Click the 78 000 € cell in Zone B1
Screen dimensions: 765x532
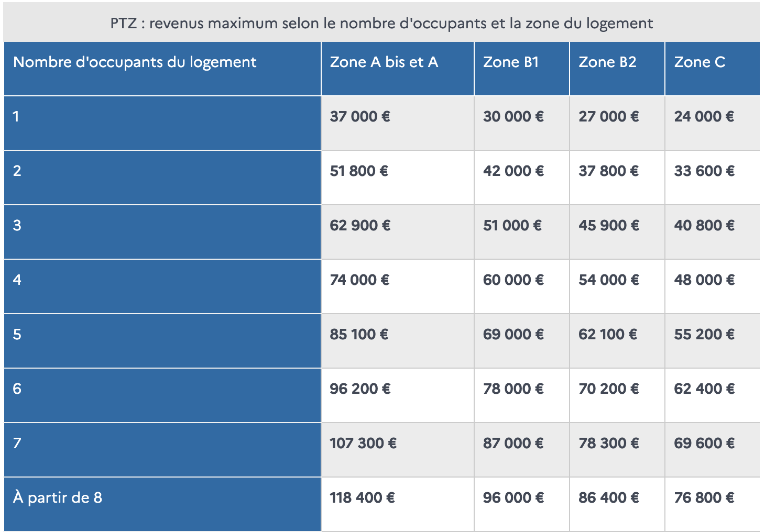point(522,395)
